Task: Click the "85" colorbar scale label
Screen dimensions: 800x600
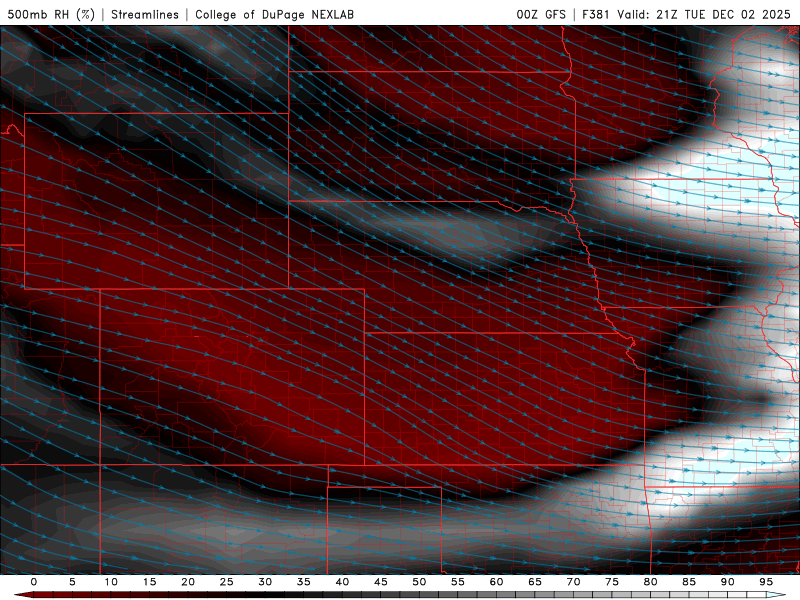Action: 689,582
